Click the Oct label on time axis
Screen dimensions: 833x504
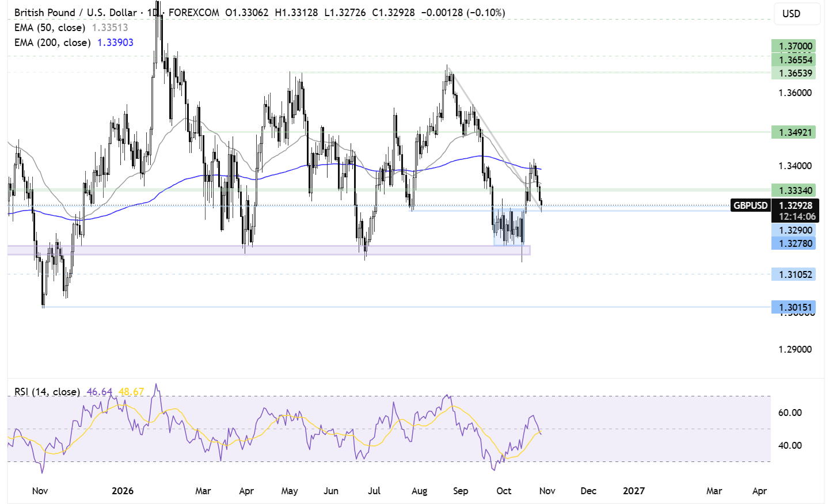click(504, 491)
